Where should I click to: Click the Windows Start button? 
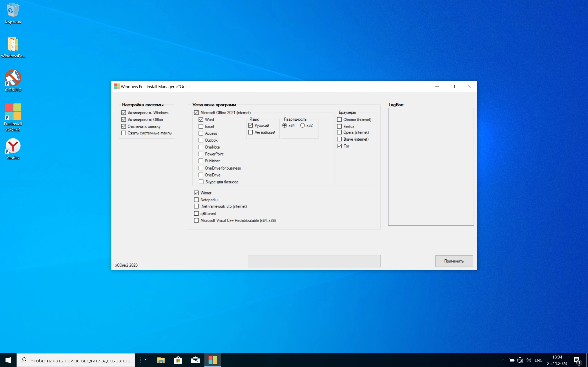[8, 360]
